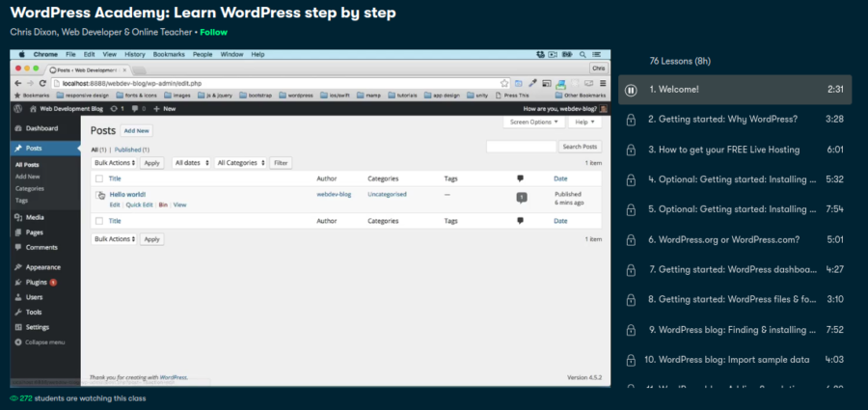Open Web Development Blog site link in admin bar
Screen dimensions: 868x410
pyautogui.click(x=67, y=109)
